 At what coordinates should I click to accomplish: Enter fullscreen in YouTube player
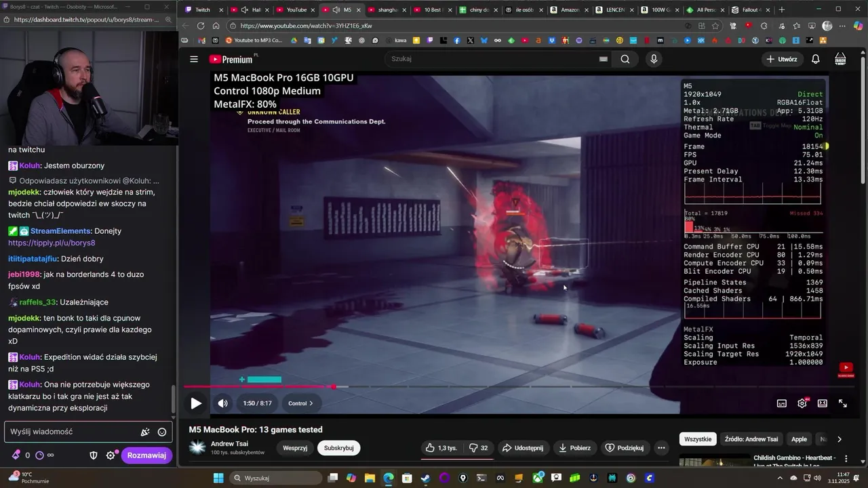click(843, 403)
